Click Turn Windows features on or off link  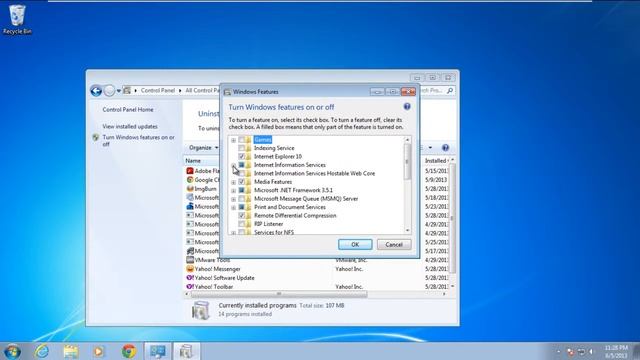[x=138, y=140]
